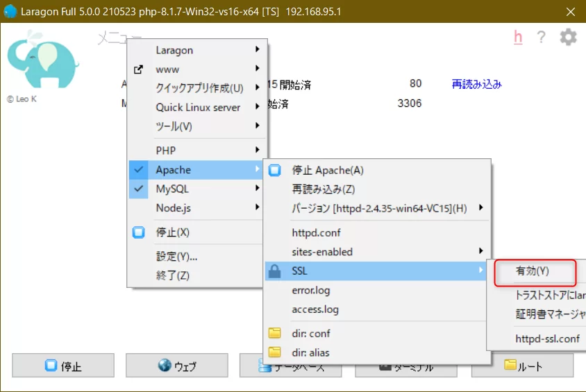Click the stop icon on bottom 停止 button
586x392 pixels.
pyautogui.click(x=51, y=365)
